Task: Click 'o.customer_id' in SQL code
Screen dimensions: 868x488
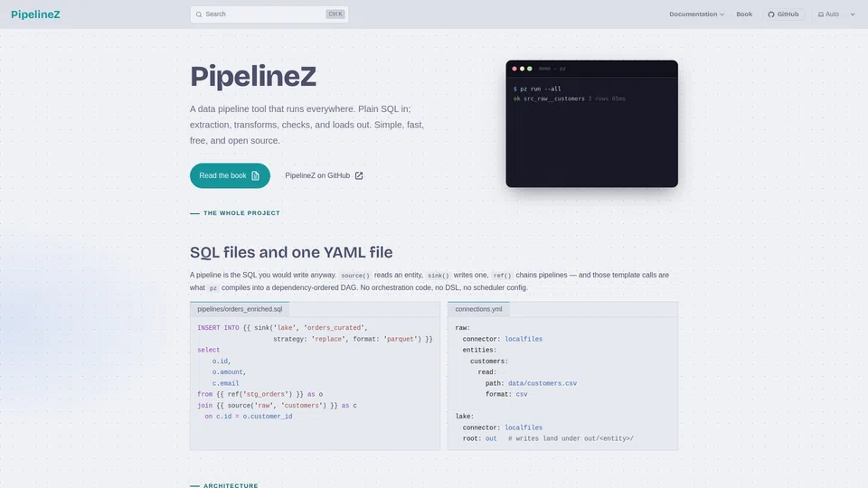Action: 268,416
